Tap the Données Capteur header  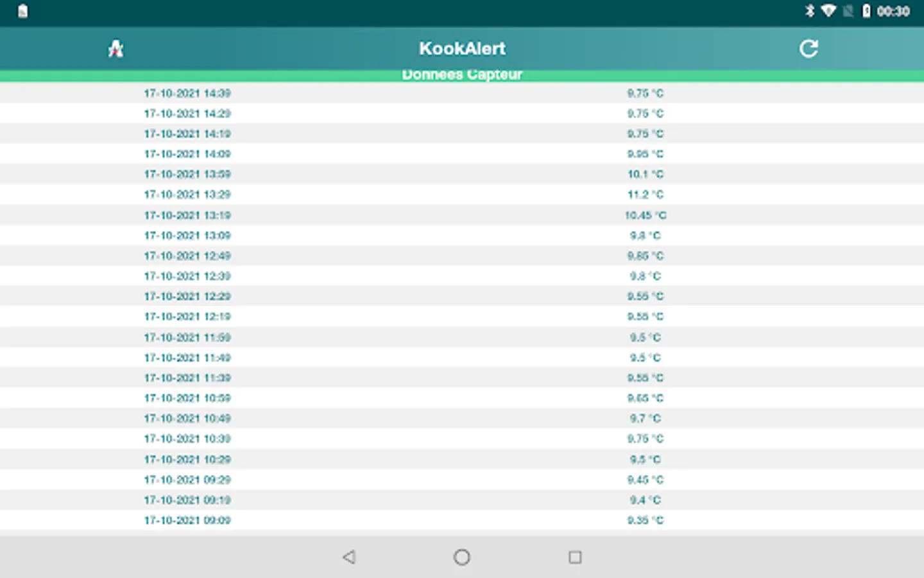[462, 74]
